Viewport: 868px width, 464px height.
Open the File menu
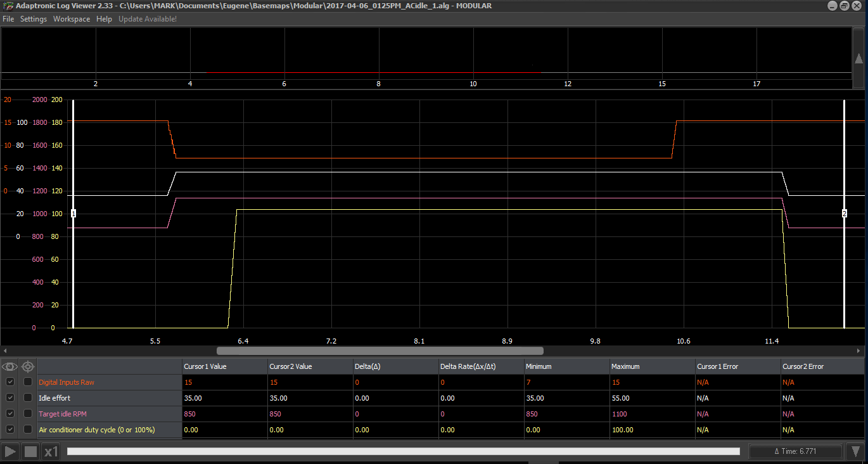coord(8,19)
